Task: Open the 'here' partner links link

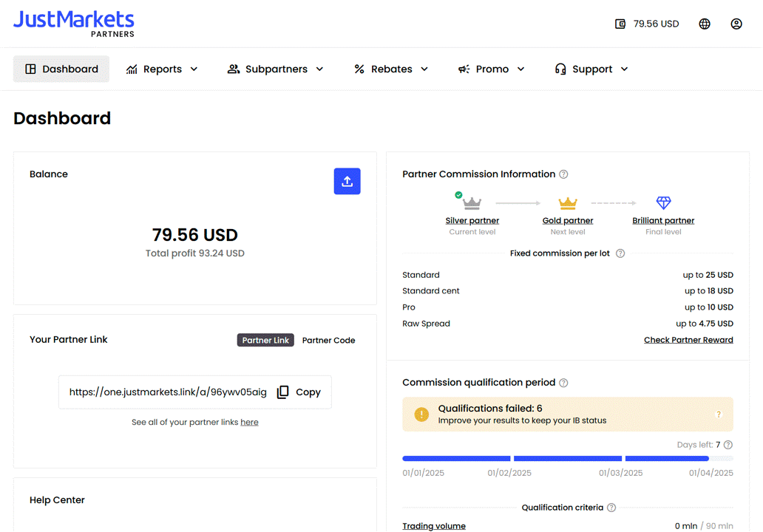Action: (249, 422)
